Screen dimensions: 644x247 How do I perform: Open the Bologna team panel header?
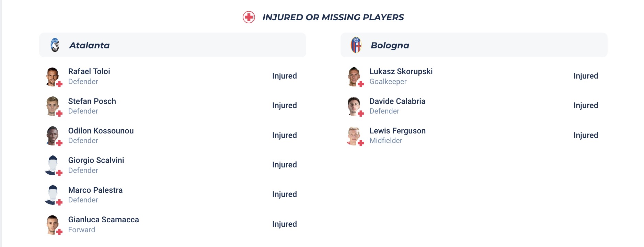[474, 45]
